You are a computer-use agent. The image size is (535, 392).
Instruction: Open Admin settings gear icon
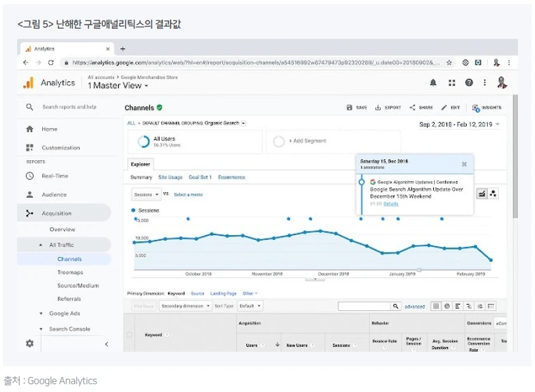coord(30,344)
